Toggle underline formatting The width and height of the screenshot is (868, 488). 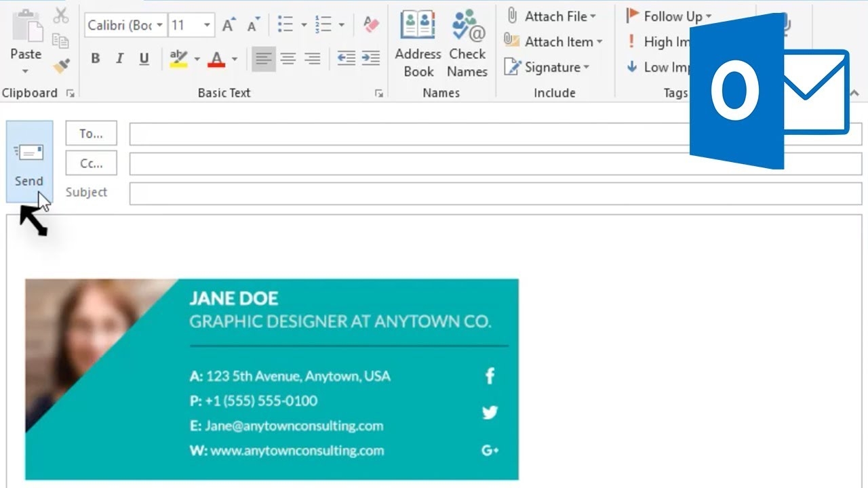[143, 59]
